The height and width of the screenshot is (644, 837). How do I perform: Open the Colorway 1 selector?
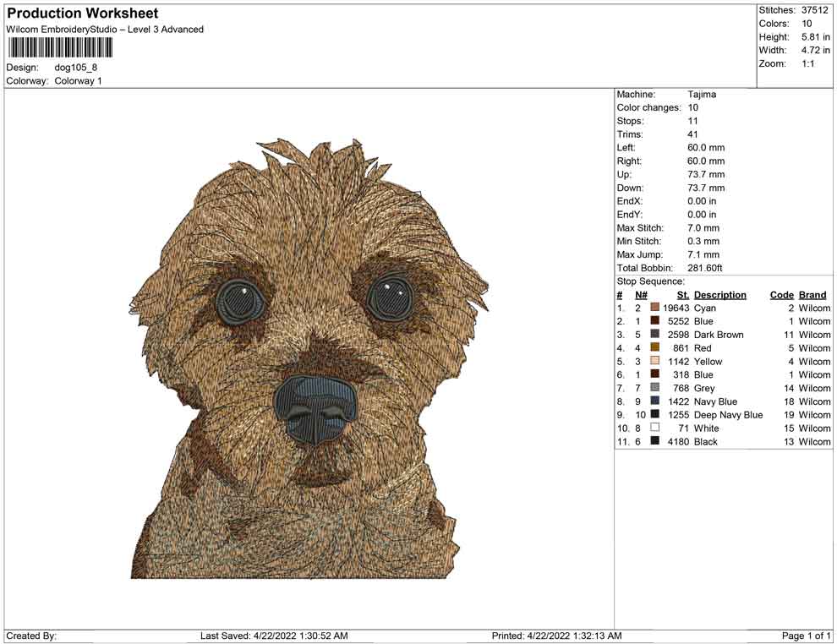tap(79, 82)
